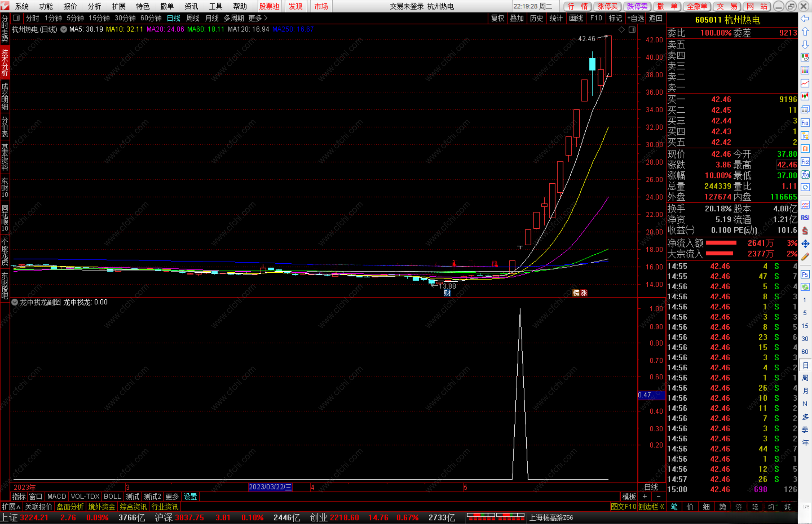Click the four-way move arrows icon
The height and width of the screenshot is (524, 812).
click(x=805, y=244)
